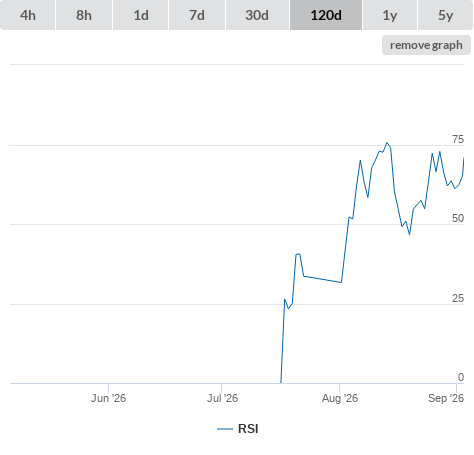The width and height of the screenshot is (474, 455).
Task: Click the remove graph button
Action: [x=426, y=45]
